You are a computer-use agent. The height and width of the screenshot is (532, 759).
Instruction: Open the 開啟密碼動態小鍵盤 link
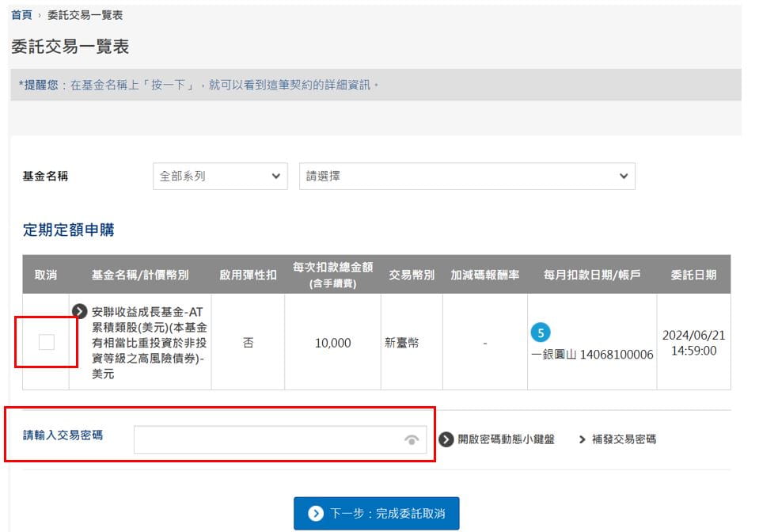point(506,439)
